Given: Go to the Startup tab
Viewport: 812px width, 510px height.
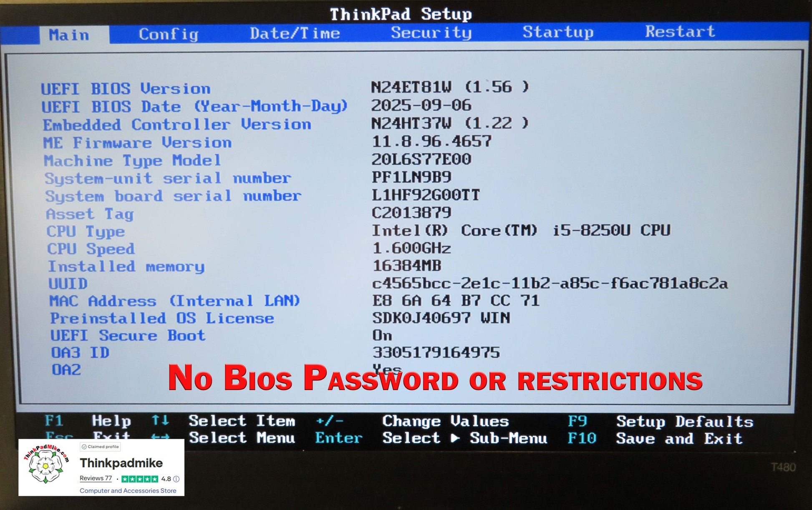Looking at the screenshot, I should (558, 32).
